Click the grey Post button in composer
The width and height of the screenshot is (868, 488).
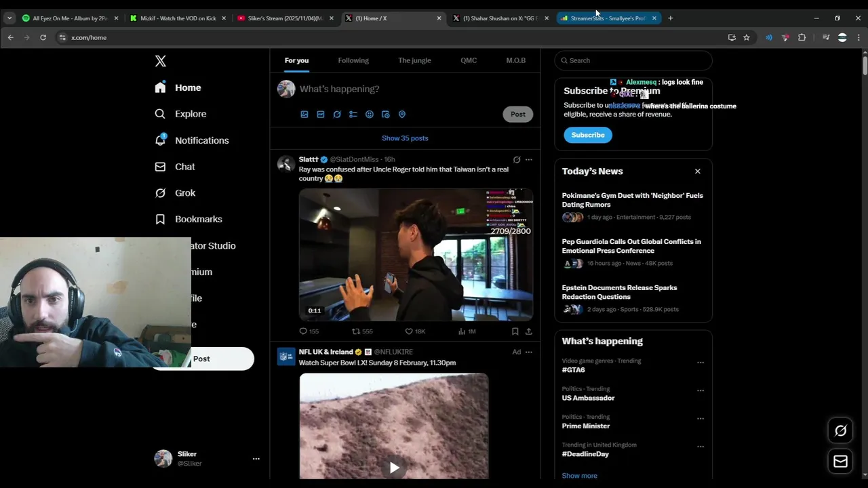click(518, 115)
